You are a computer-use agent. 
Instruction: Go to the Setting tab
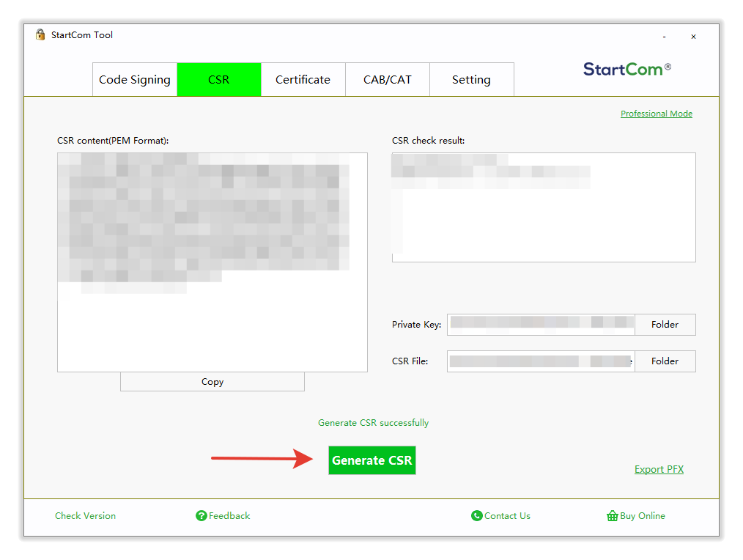[x=471, y=80]
